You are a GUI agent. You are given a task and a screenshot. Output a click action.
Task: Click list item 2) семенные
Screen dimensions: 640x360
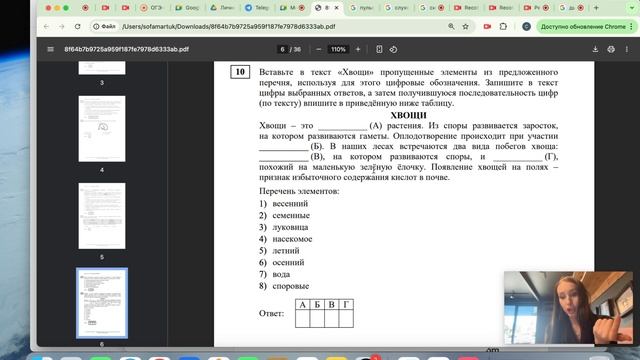coord(284,215)
